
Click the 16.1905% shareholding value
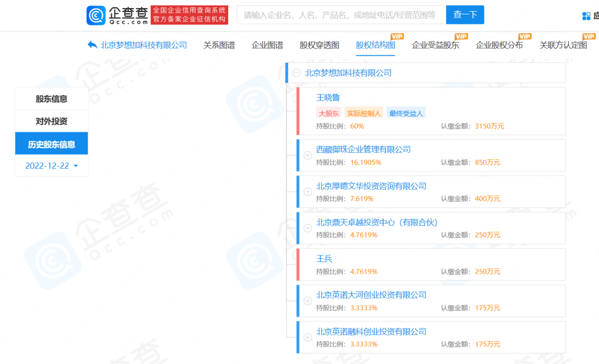365,162
